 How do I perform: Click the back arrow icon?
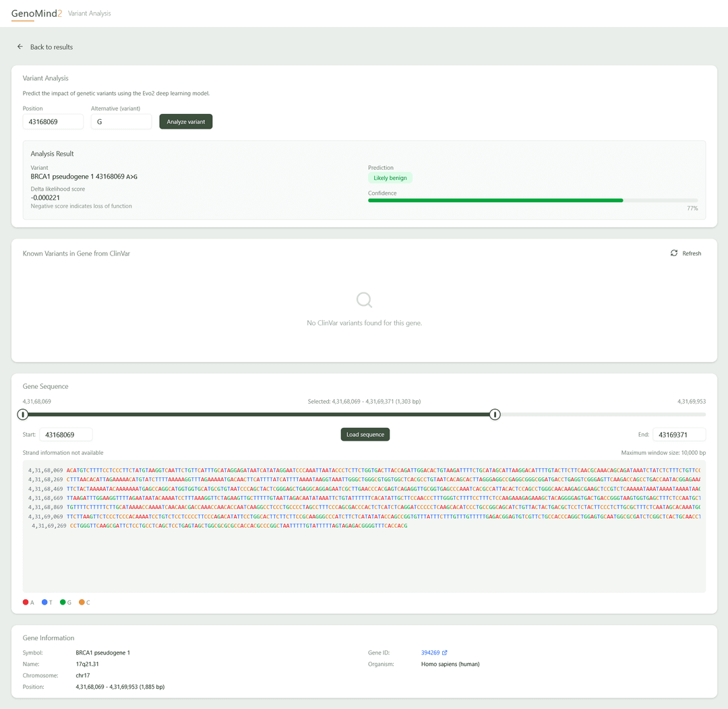click(x=20, y=47)
